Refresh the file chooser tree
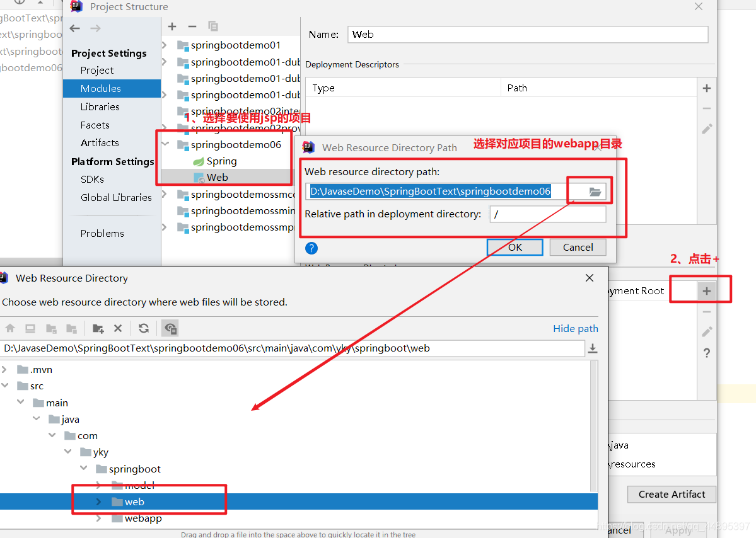Viewport: 756px width, 538px height. 144,328
